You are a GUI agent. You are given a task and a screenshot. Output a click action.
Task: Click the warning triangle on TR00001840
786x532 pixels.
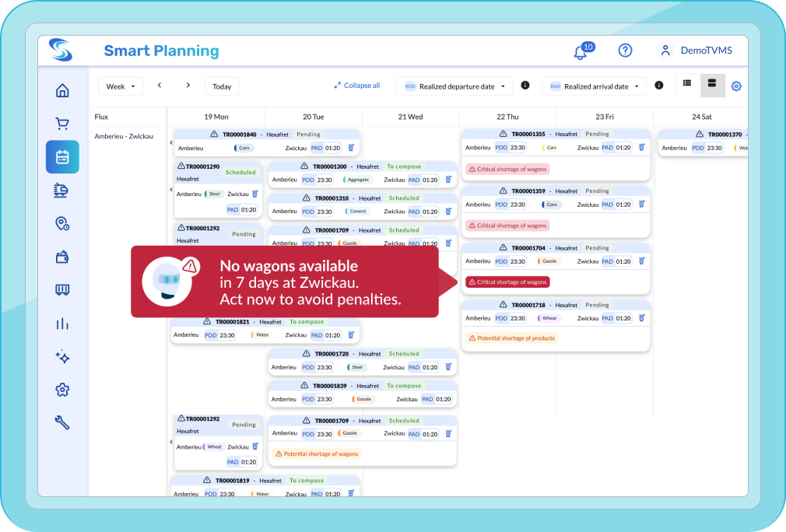pyautogui.click(x=214, y=135)
